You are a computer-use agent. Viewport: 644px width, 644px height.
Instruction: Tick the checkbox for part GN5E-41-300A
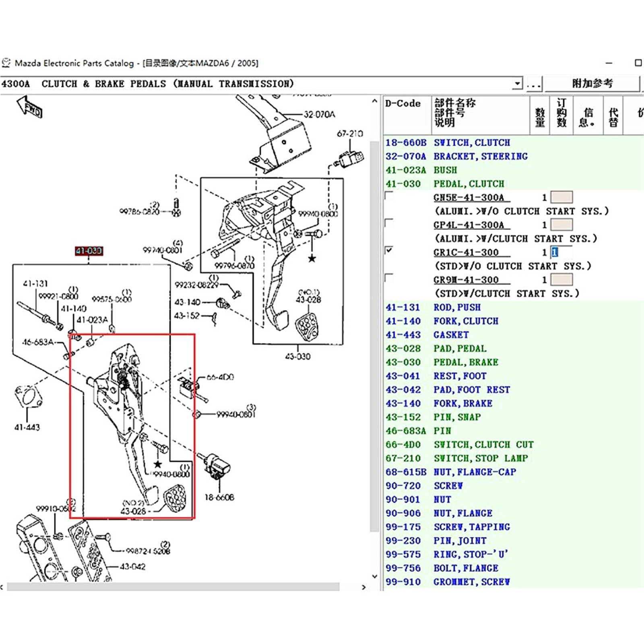point(389,196)
